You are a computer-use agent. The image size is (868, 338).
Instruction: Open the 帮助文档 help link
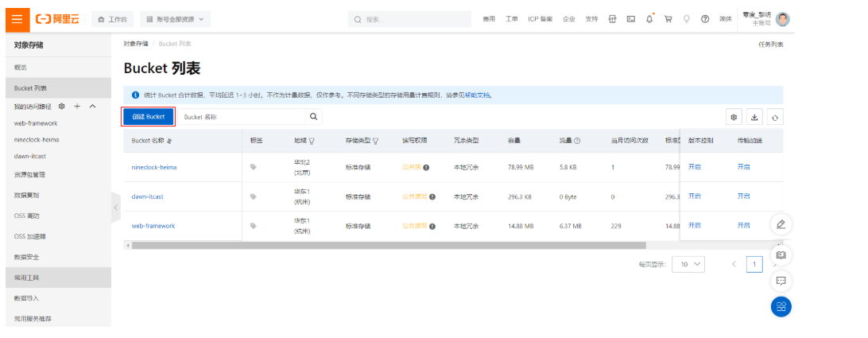(478, 95)
